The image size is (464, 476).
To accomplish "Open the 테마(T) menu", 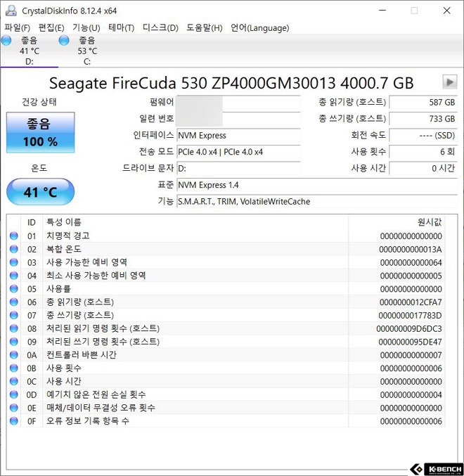I will pos(122,28).
